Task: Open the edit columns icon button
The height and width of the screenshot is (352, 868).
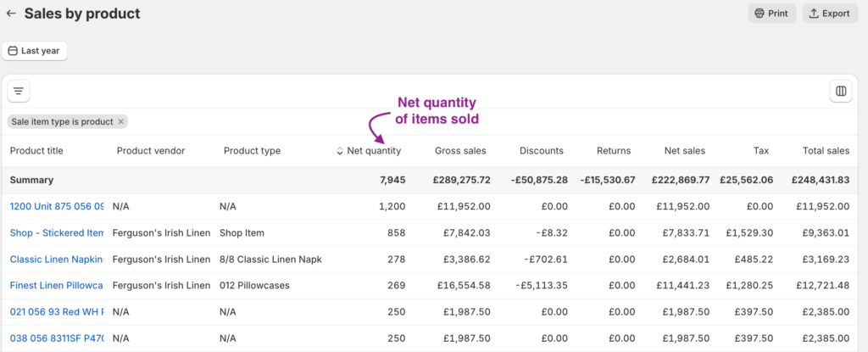Action: point(841,91)
